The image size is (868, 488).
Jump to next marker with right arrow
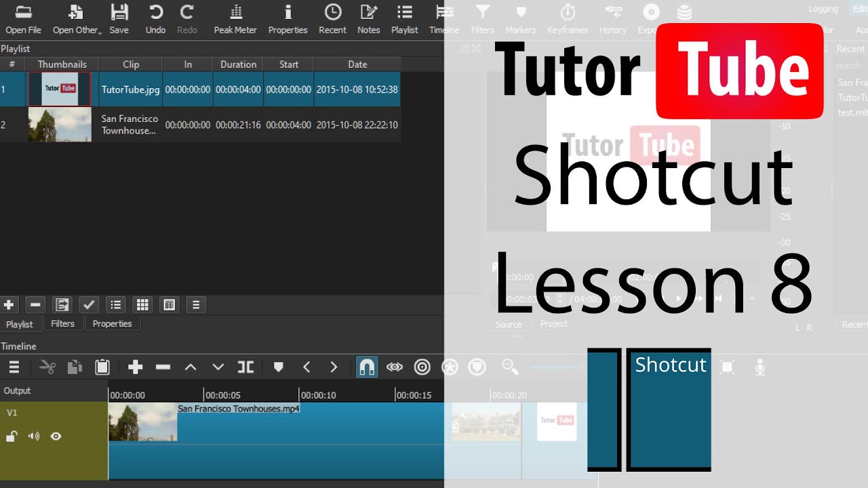coord(334,367)
